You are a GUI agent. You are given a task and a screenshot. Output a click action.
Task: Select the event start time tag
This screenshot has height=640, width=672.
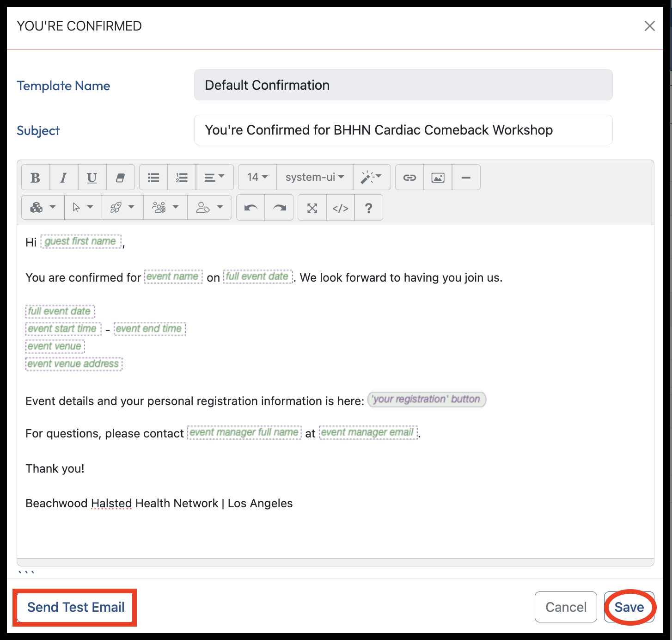coord(63,329)
